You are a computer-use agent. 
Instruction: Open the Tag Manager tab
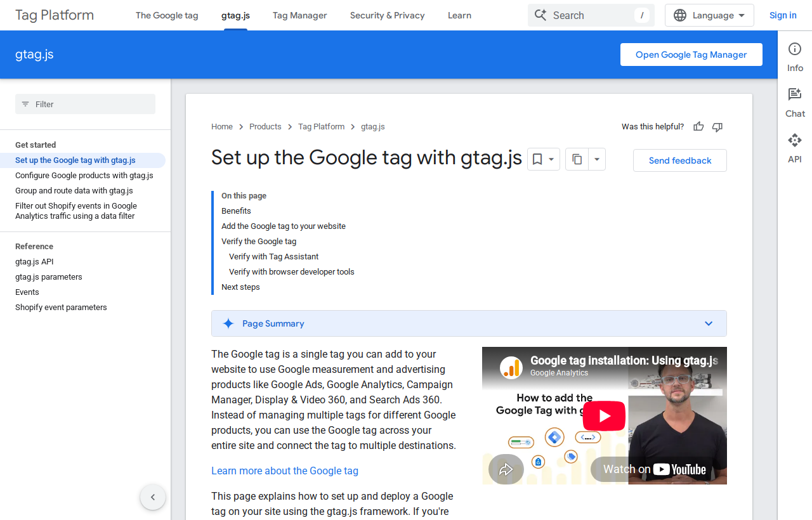[300, 15]
